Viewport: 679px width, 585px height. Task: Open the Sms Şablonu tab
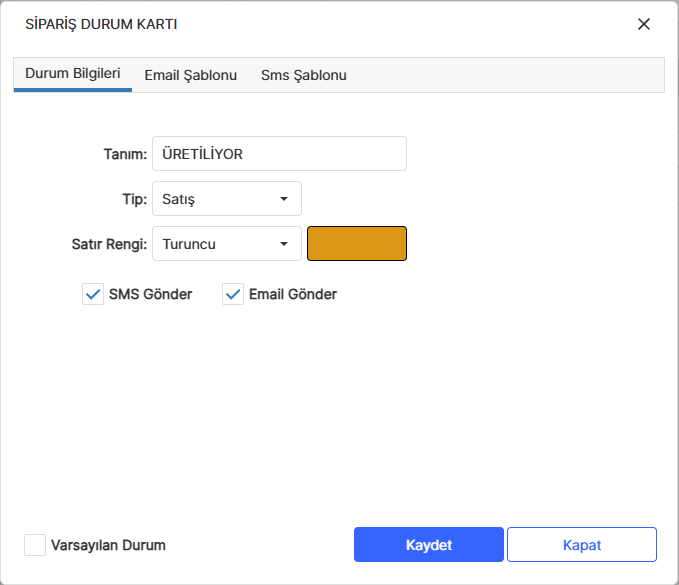(x=304, y=75)
